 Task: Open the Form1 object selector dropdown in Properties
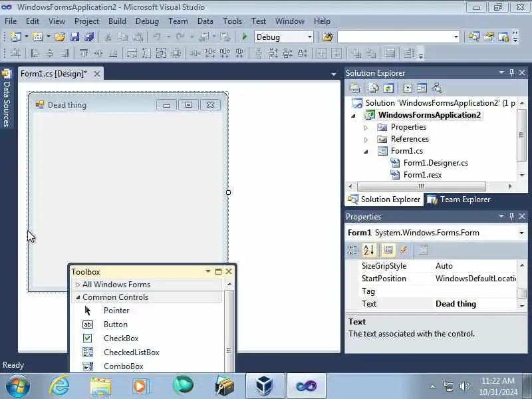coord(521,233)
